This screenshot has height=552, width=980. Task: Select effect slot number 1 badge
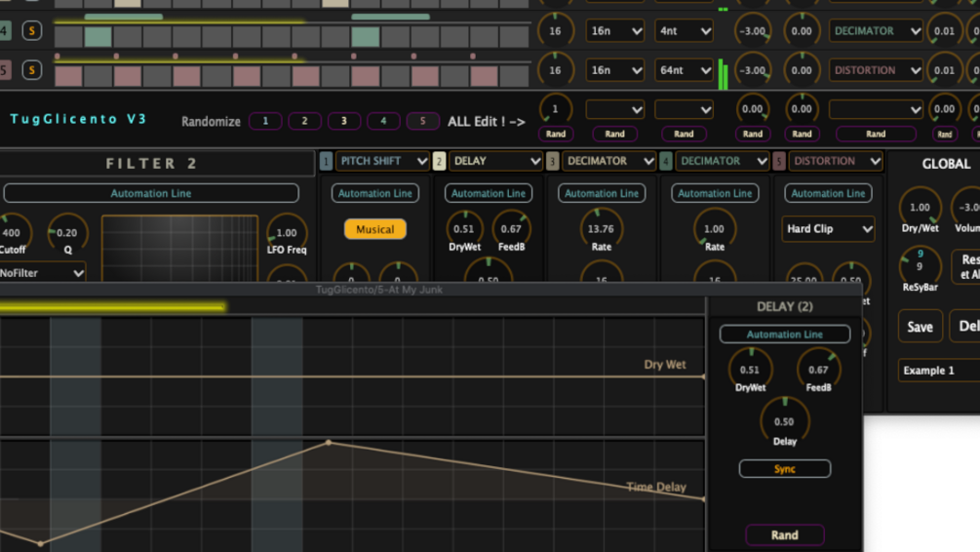tap(326, 161)
